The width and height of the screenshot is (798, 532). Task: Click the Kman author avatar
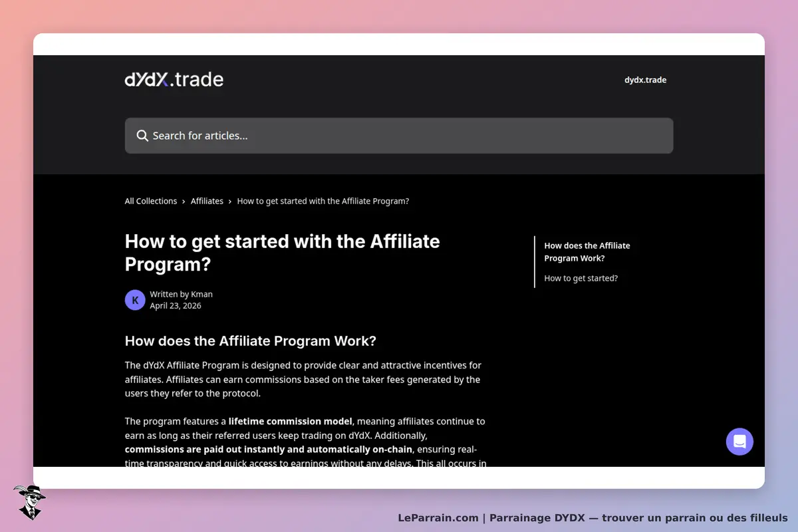click(x=135, y=300)
